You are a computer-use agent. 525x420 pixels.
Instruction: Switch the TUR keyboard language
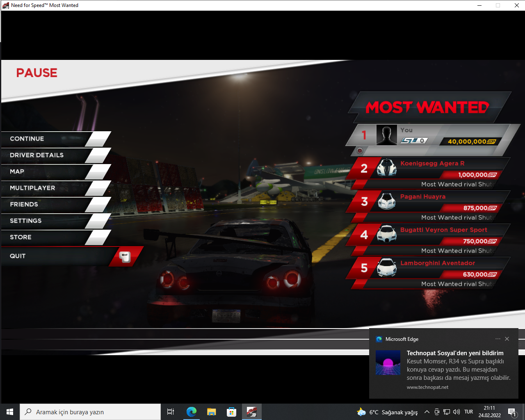pyautogui.click(x=469, y=412)
